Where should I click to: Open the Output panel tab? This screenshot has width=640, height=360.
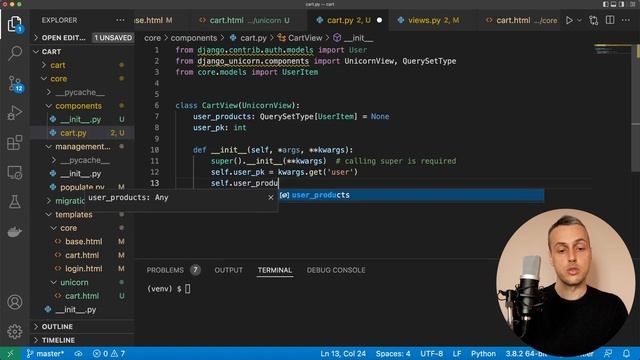229,270
